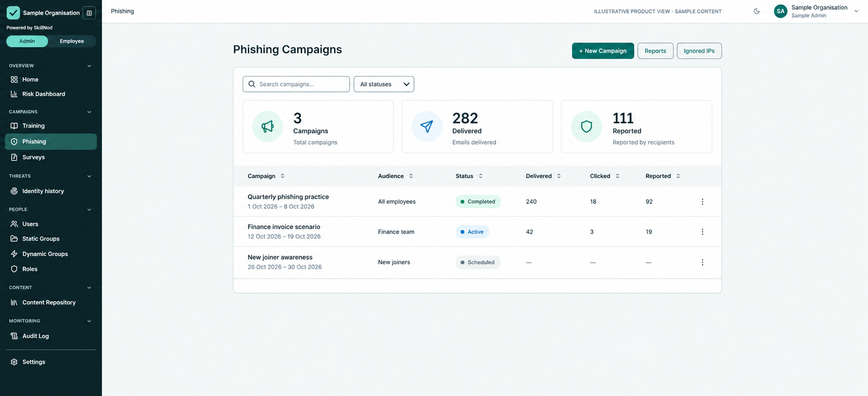Open Quarterly phishing practice campaign
Image resolution: width=868 pixels, height=396 pixels.
coord(288,197)
